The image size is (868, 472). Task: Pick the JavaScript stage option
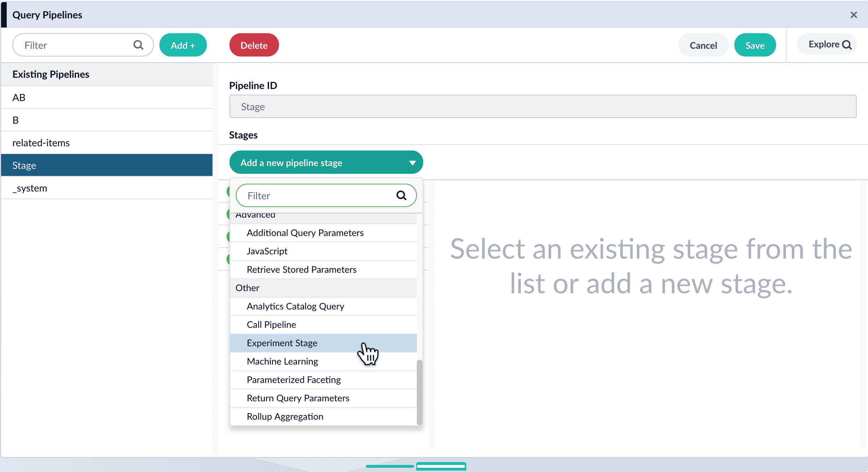click(x=267, y=251)
